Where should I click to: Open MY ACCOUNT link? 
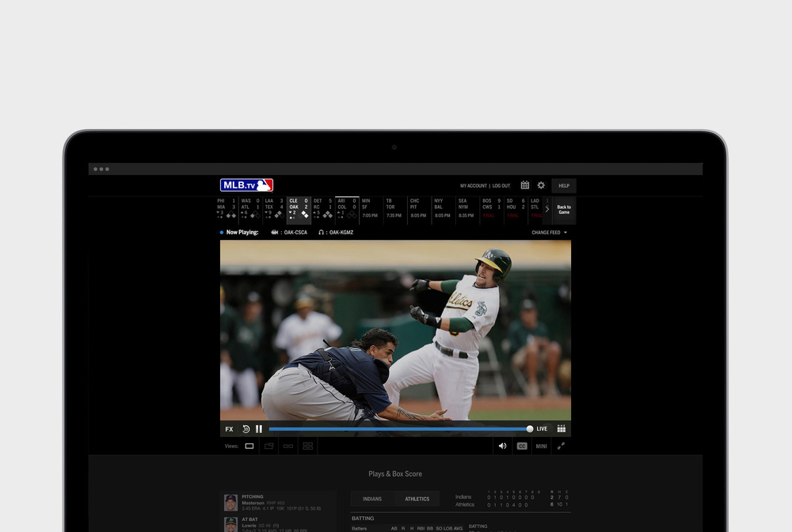(474, 186)
